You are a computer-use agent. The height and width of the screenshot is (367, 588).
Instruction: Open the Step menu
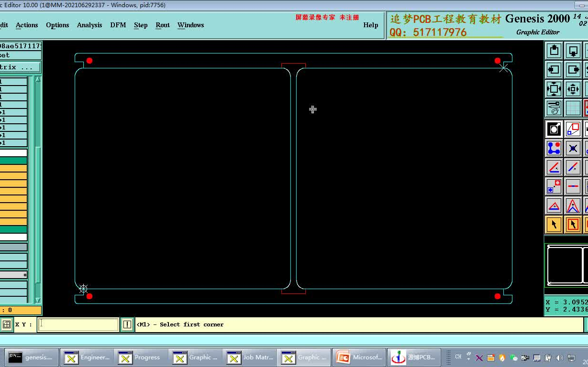coord(141,25)
